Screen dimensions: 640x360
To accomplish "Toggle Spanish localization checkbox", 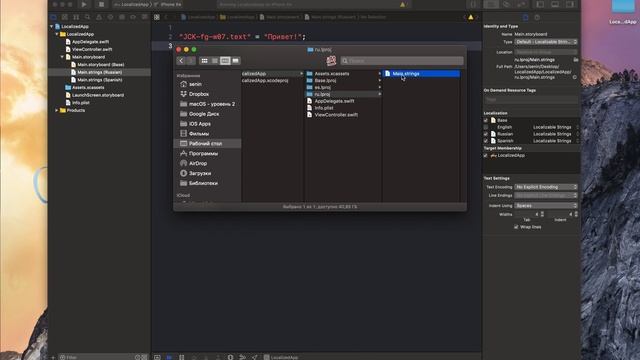I will (486, 141).
